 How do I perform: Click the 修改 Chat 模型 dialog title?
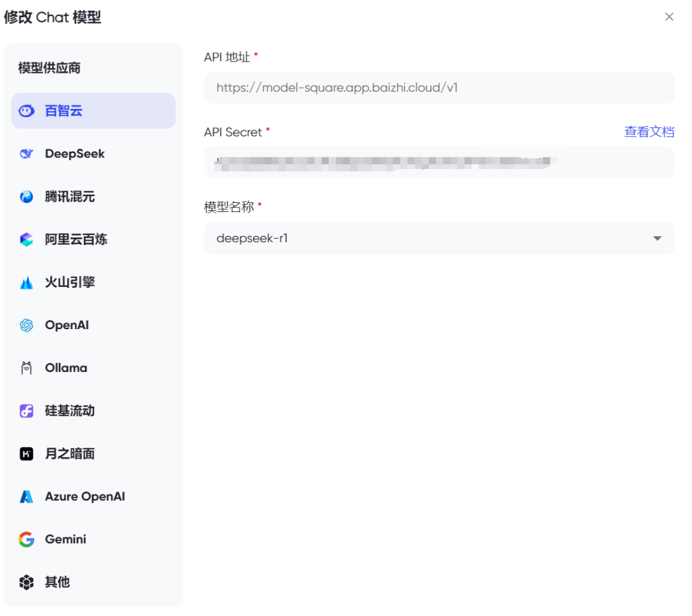53,17
